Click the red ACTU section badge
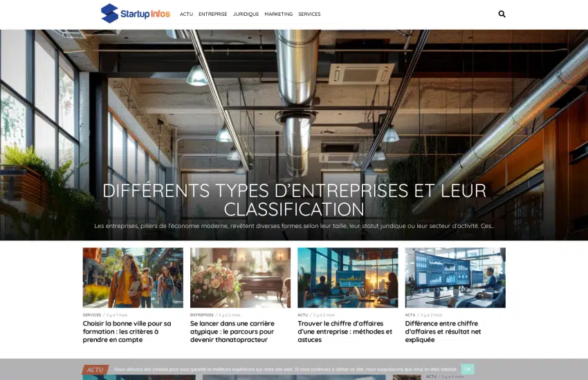Image resolution: width=588 pixels, height=380 pixels. coord(95,370)
